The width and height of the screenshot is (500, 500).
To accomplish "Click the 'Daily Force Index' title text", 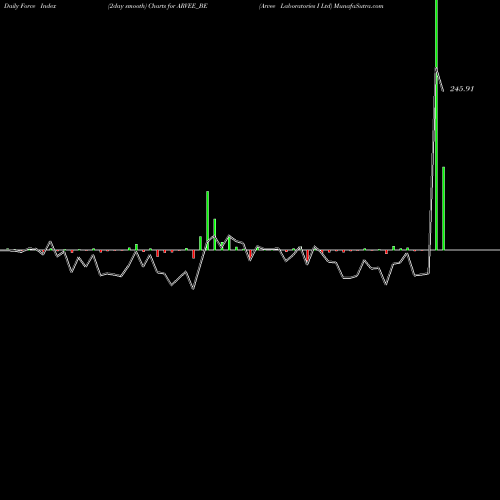I will 30,6.
